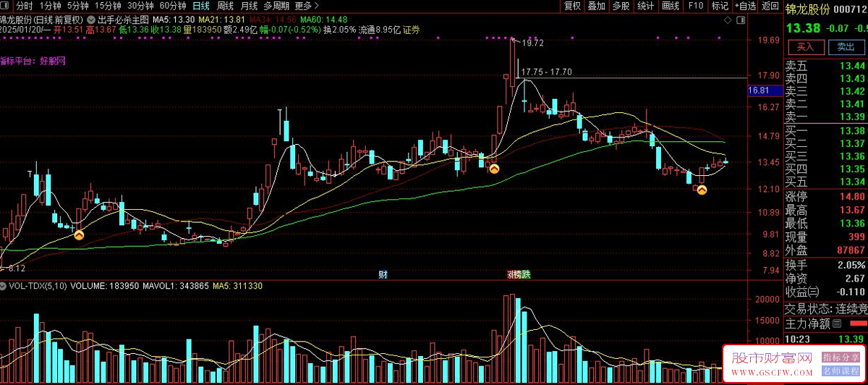Click the 最高 value 13.67
The height and width of the screenshot is (385, 868).
(852, 210)
